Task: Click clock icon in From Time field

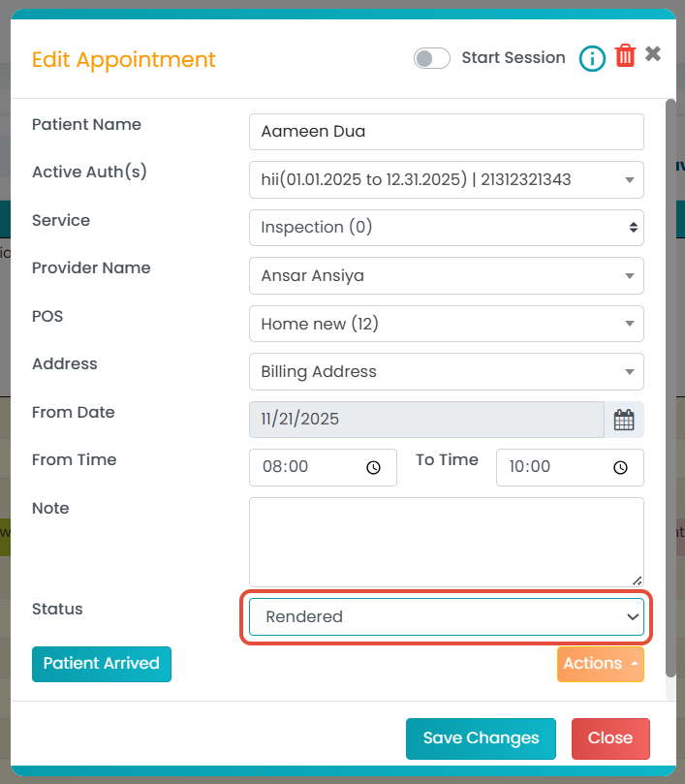Action: [x=373, y=467]
